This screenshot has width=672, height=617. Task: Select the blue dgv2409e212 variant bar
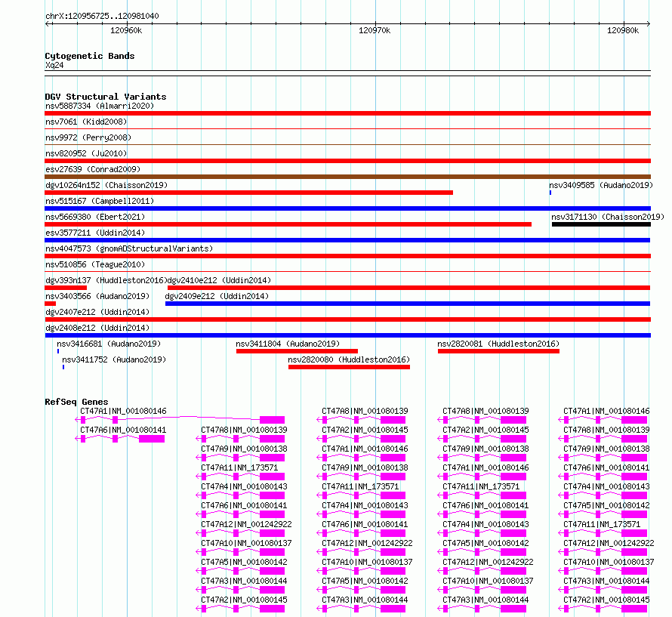(x=408, y=304)
